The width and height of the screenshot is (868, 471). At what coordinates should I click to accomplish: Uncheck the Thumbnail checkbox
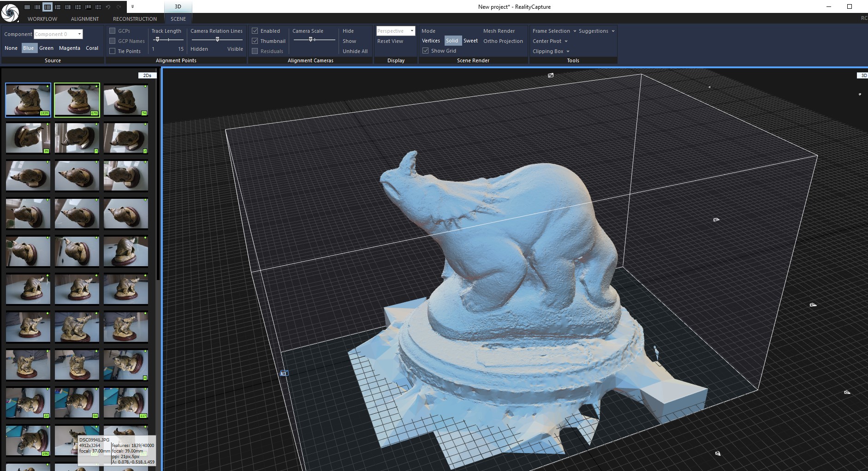(x=255, y=41)
